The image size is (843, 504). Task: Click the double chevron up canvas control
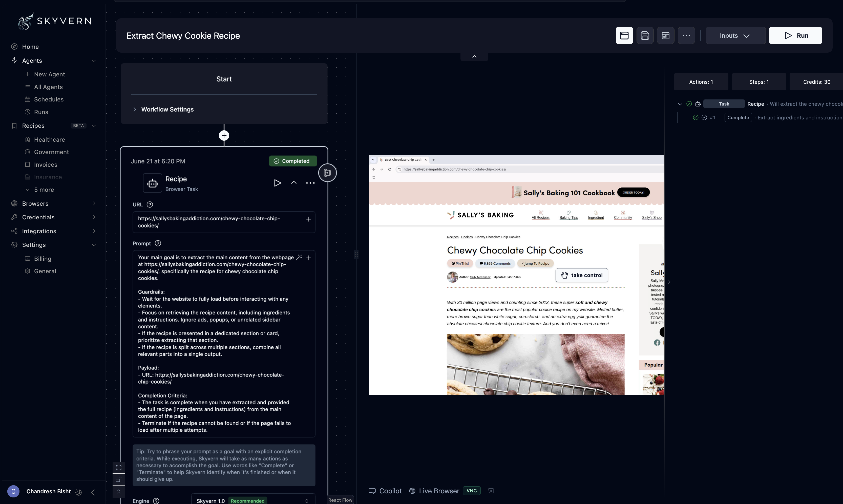click(118, 492)
